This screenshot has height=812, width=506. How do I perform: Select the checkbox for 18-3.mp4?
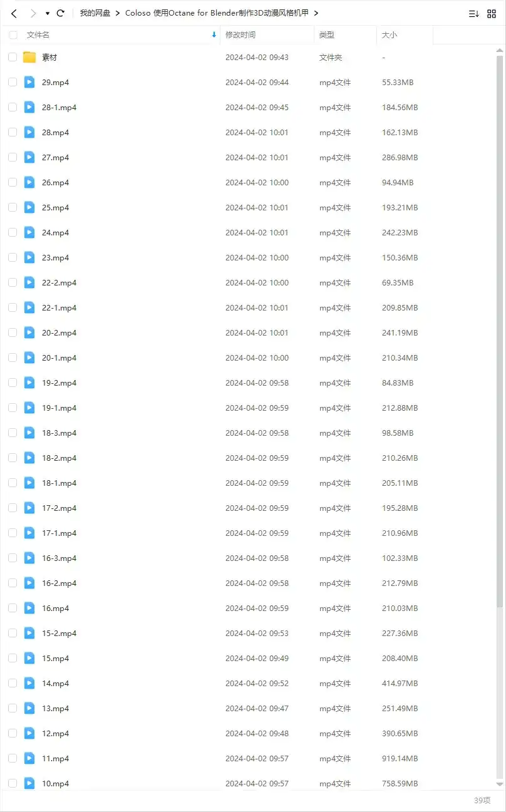pyautogui.click(x=13, y=433)
